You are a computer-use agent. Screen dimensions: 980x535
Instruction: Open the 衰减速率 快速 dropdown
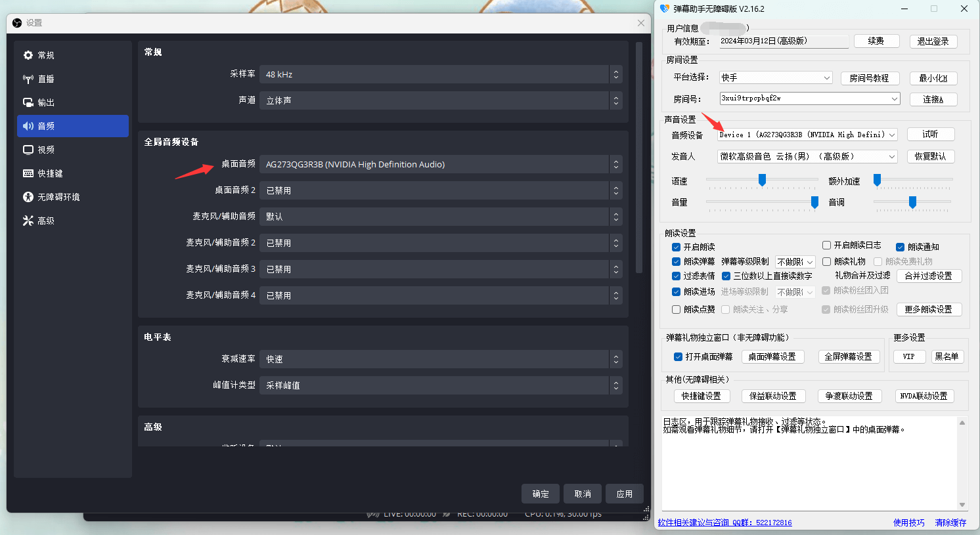point(441,359)
